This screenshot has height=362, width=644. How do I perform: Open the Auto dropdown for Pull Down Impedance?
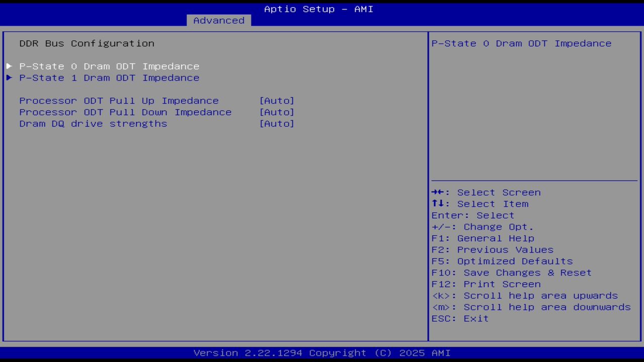[277, 112]
